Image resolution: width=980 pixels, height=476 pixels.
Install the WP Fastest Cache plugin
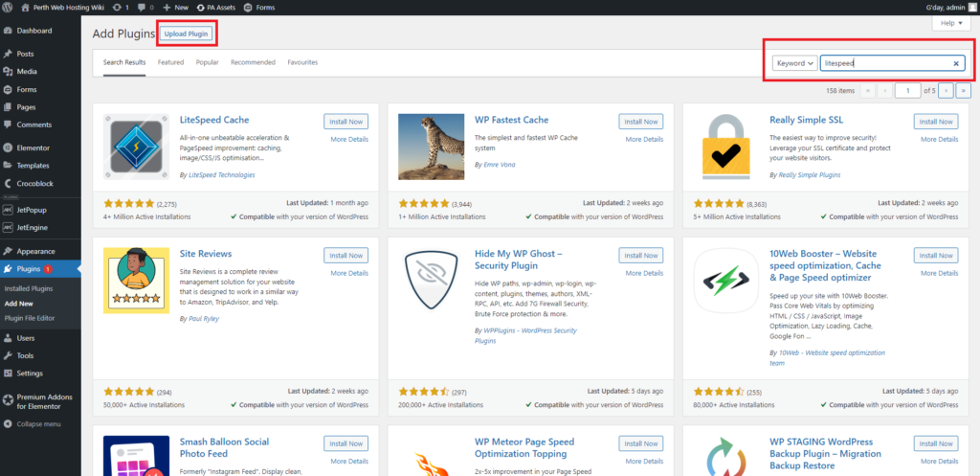(640, 122)
